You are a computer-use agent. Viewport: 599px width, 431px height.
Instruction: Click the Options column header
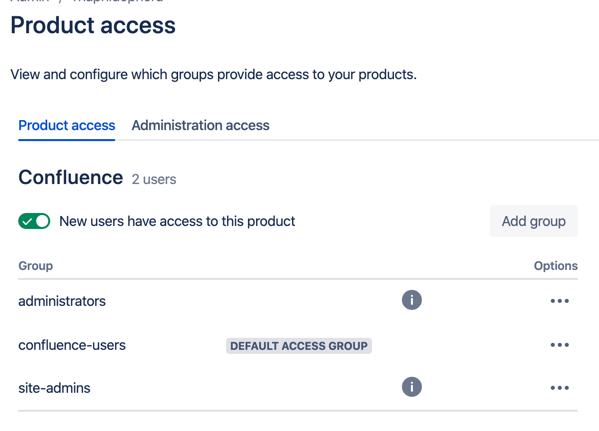[555, 266]
